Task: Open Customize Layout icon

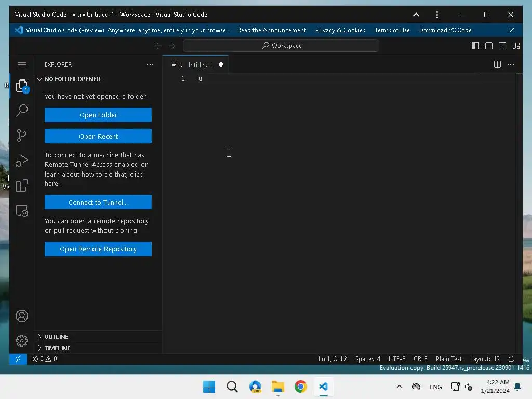Action: pos(516,46)
